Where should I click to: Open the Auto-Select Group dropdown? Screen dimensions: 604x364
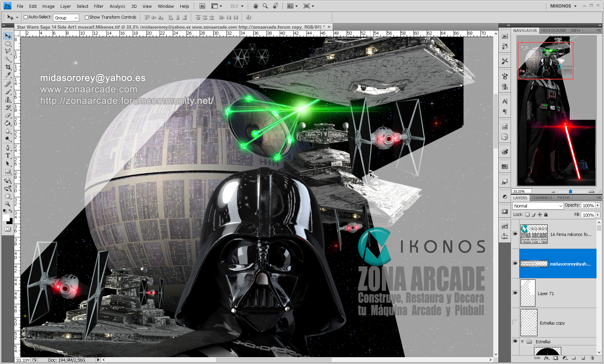tap(66, 18)
